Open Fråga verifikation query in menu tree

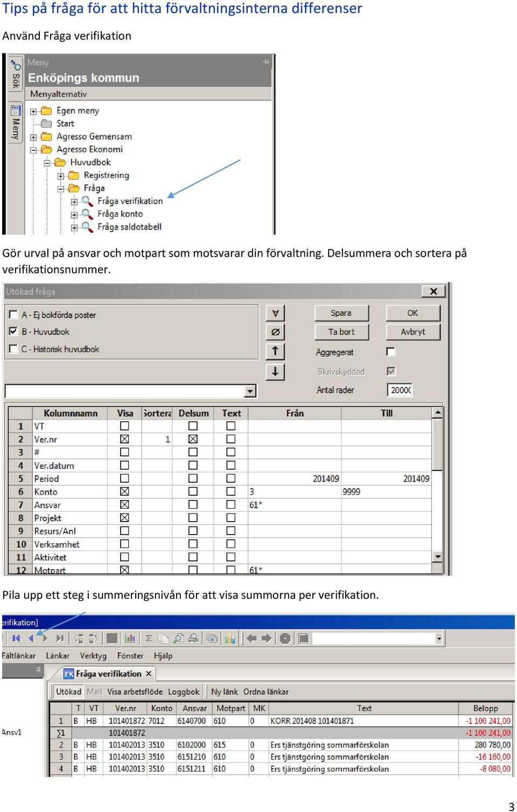130,201
